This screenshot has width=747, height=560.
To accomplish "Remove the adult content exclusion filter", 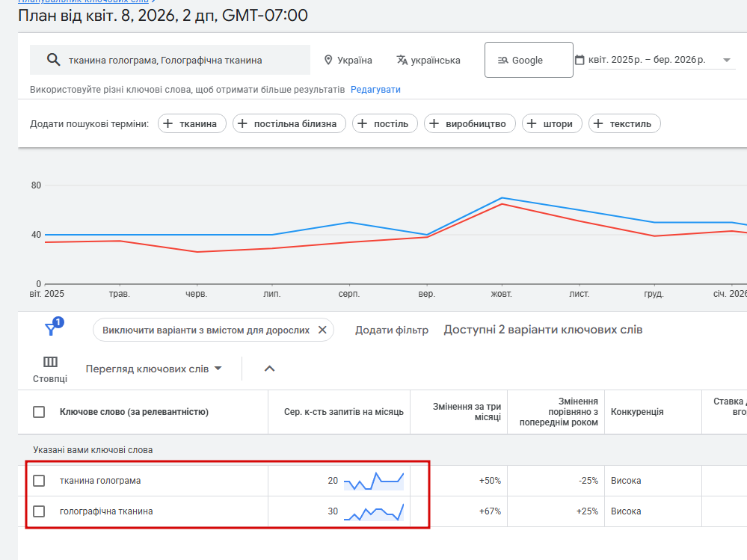I will (x=322, y=330).
